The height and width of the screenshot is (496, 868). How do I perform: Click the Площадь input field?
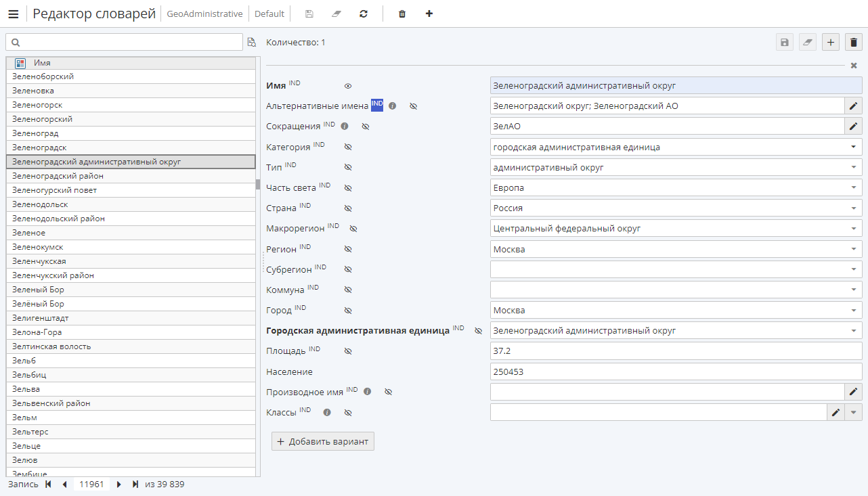[x=676, y=351]
